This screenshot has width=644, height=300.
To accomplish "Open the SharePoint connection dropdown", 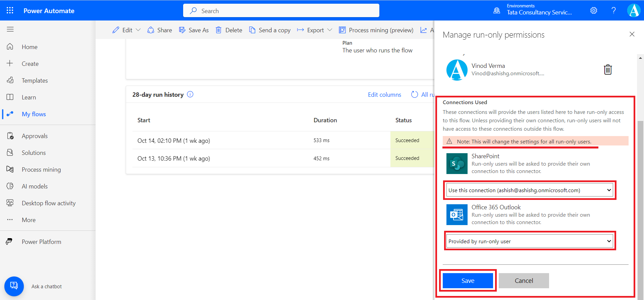I will click(530, 190).
